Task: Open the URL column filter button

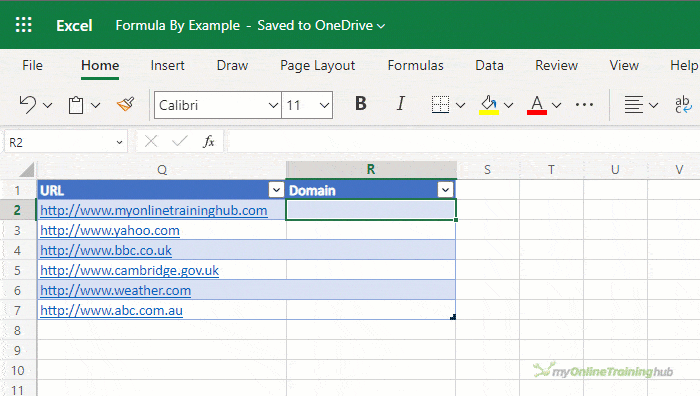Action: coord(276,190)
